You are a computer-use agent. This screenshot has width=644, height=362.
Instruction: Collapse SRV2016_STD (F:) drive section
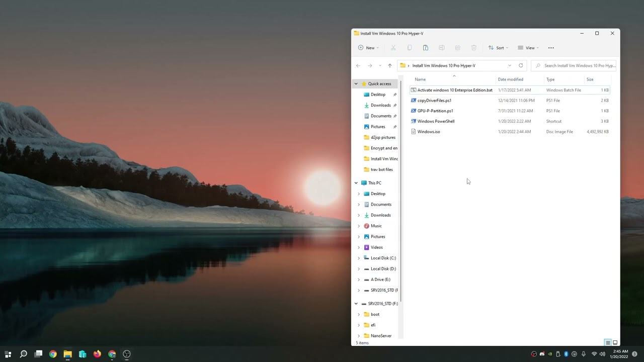pos(356,304)
